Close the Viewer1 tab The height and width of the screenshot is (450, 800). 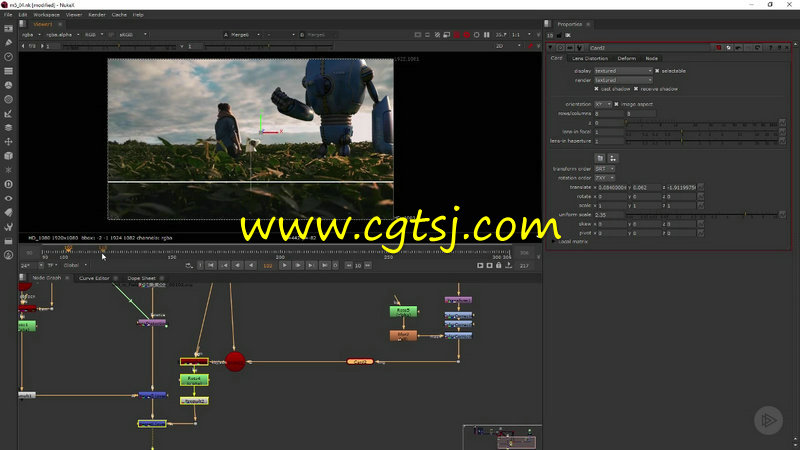(60, 24)
